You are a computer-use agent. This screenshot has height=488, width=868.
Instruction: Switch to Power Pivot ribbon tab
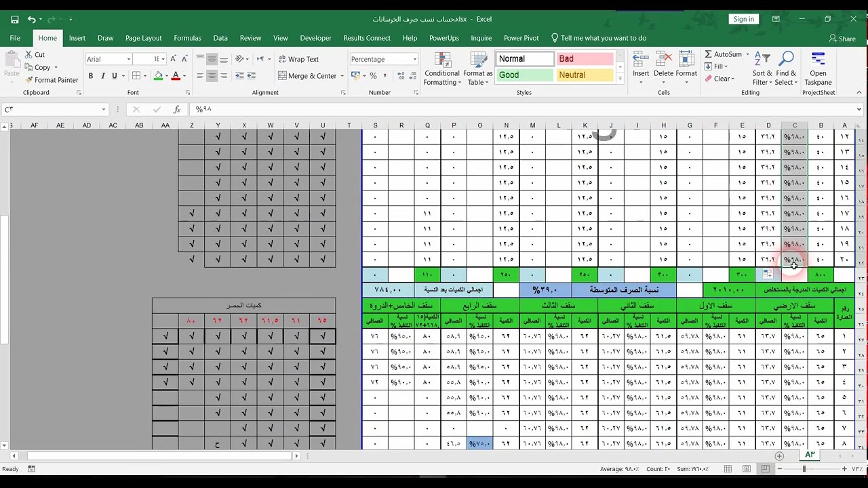(x=521, y=38)
